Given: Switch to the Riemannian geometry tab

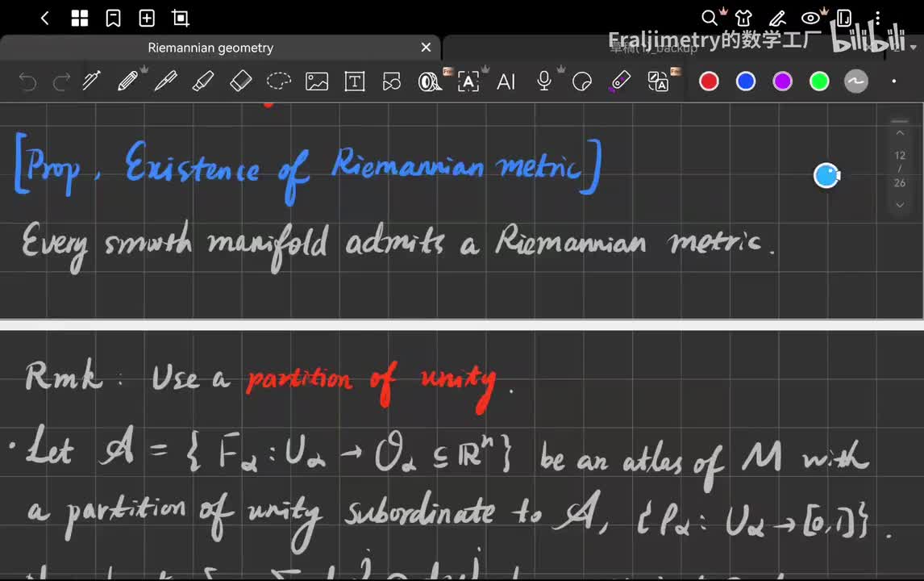Looking at the screenshot, I should click(x=210, y=48).
